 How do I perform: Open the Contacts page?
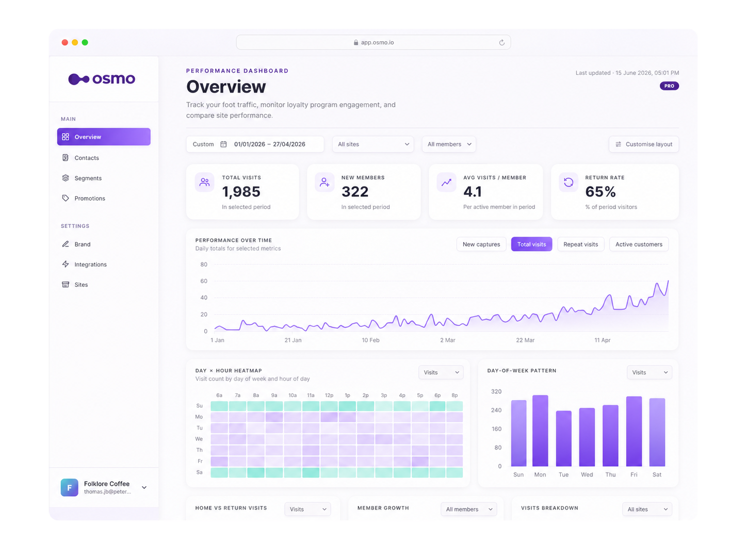pyautogui.click(x=104, y=158)
